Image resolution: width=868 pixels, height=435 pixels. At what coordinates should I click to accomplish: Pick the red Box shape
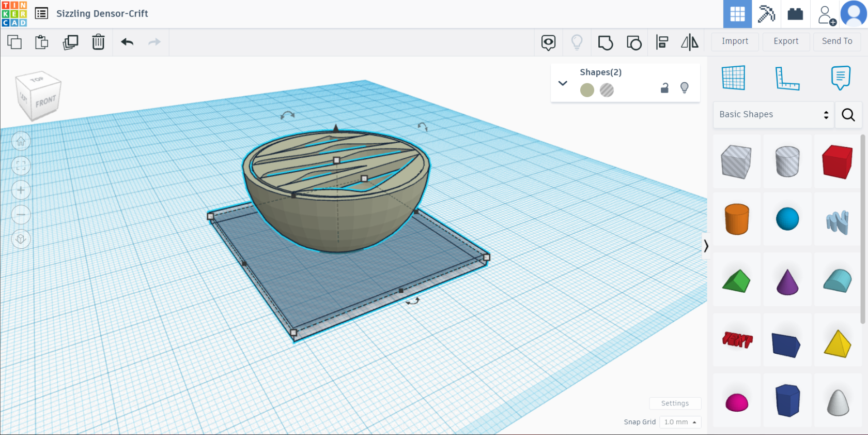(838, 162)
